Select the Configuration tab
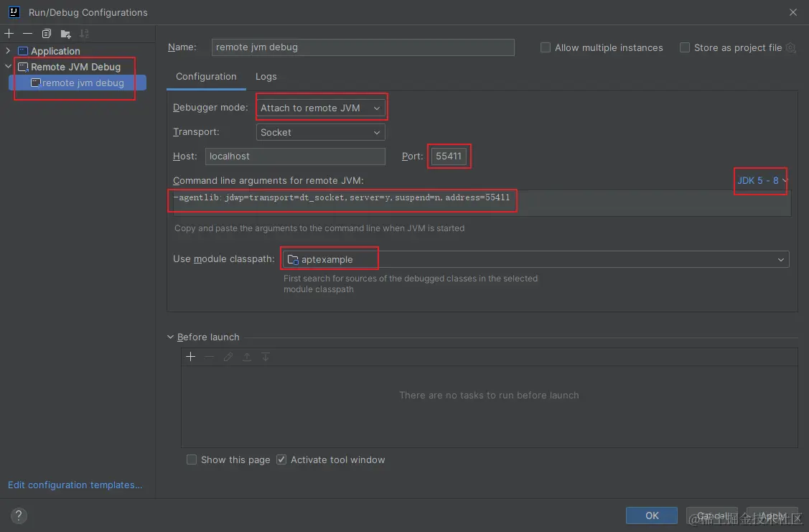Screen dimensions: 809x532 coord(206,77)
